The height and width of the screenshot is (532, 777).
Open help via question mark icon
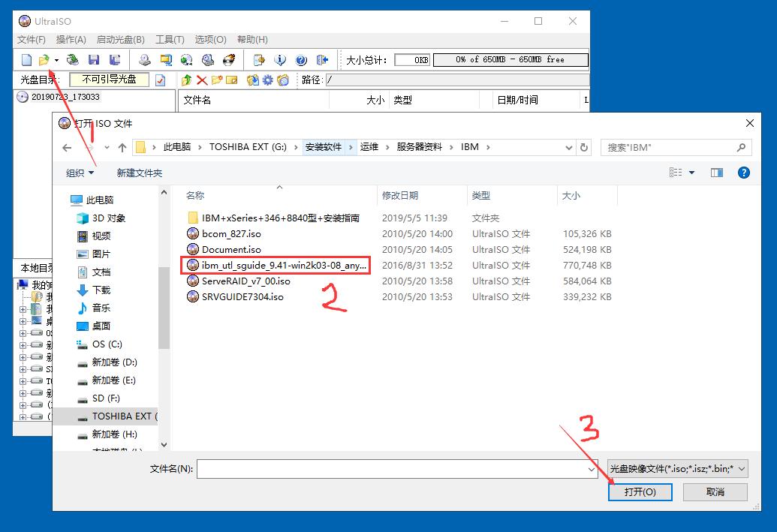300,60
